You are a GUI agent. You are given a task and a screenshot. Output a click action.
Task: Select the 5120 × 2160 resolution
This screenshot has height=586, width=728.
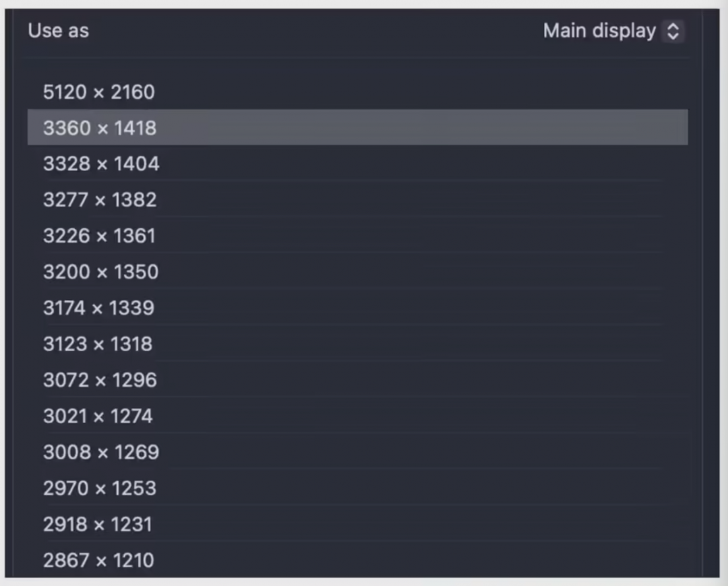pyautogui.click(x=99, y=92)
